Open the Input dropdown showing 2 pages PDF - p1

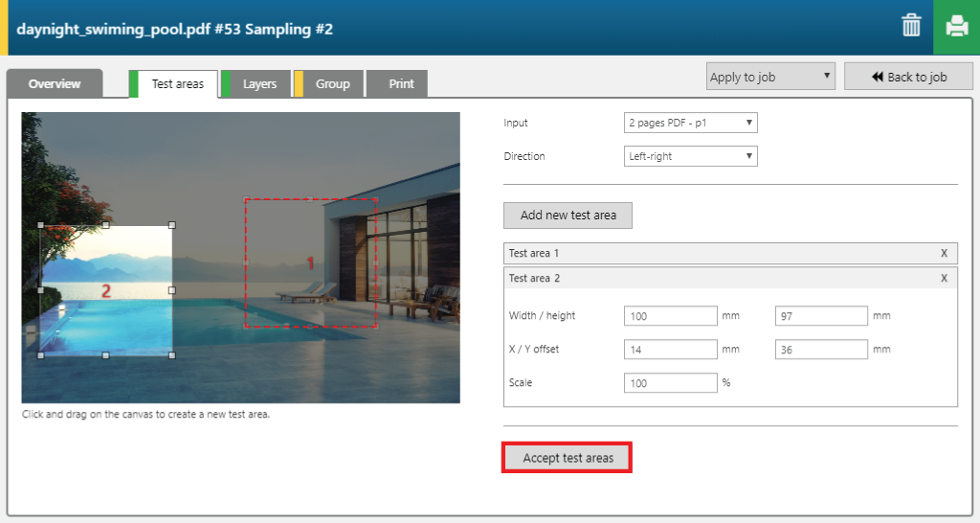pyautogui.click(x=691, y=123)
